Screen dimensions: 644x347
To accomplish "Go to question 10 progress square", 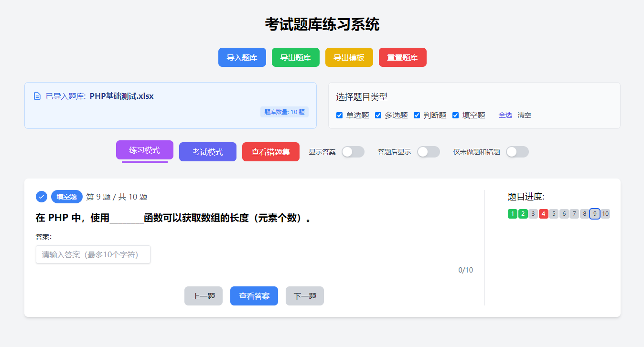I will point(605,214).
